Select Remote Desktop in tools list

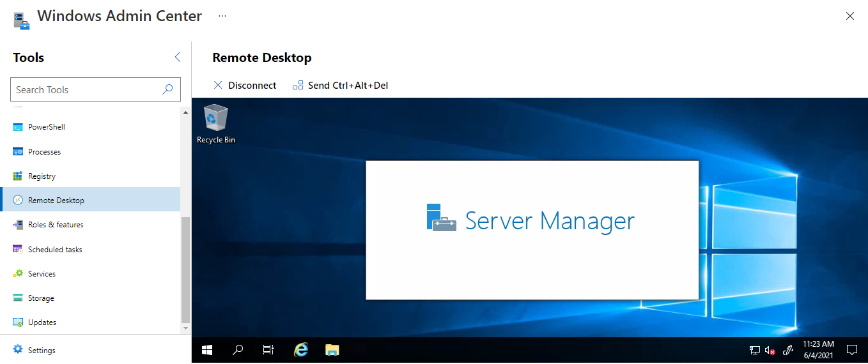click(x=90, y=200)
